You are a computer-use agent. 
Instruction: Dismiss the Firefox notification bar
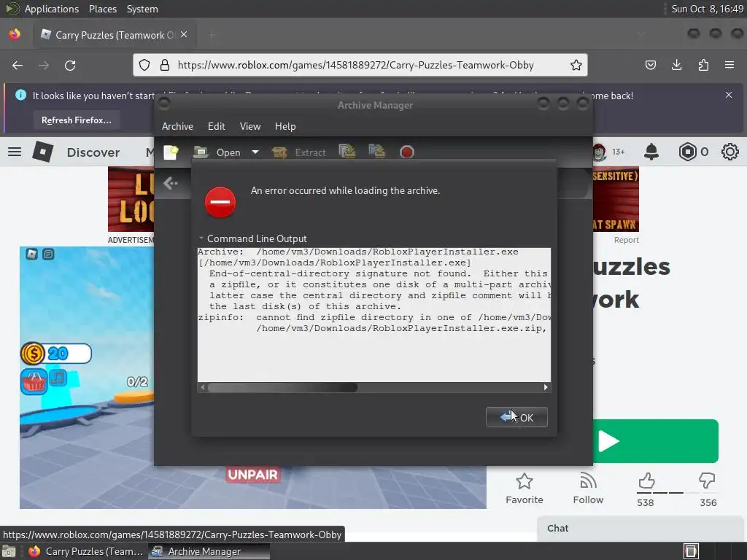pyautogui.click(x=729, y=95)
